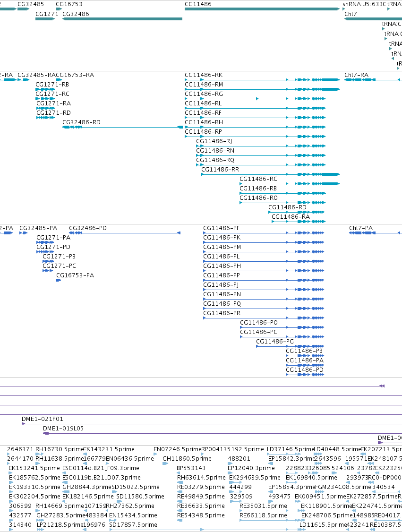402x532 pixels.
Task: Open protein Cht7-PA
Action: tap(361, 228)
